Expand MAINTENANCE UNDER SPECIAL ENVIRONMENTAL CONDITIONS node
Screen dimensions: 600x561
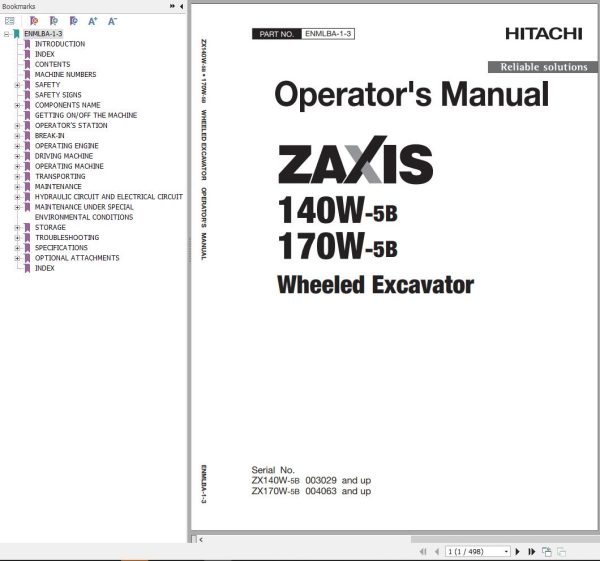pyautogui.click(x=17, y=207)
